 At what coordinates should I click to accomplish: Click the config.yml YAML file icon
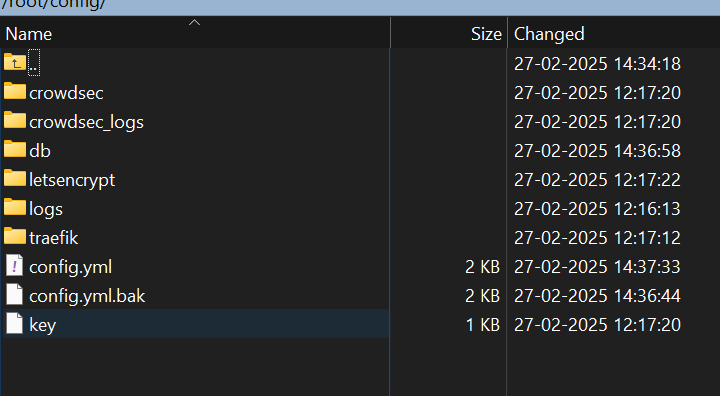pos(14,266)
